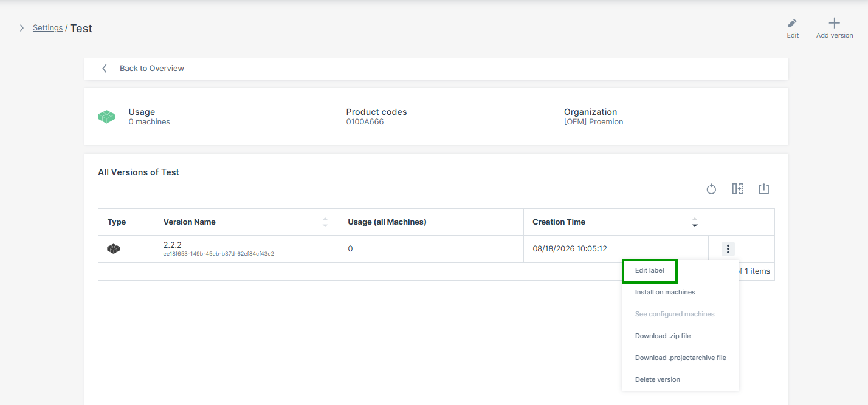Viewport: 868px width, 405px height.
Task: Select Edit label from context menu
Action: pos(650,270)
